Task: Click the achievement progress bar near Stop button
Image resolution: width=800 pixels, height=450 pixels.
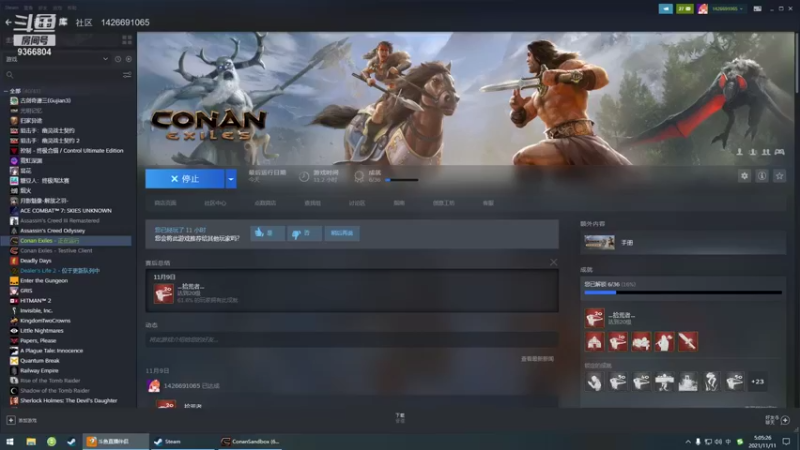Action: 402,180
